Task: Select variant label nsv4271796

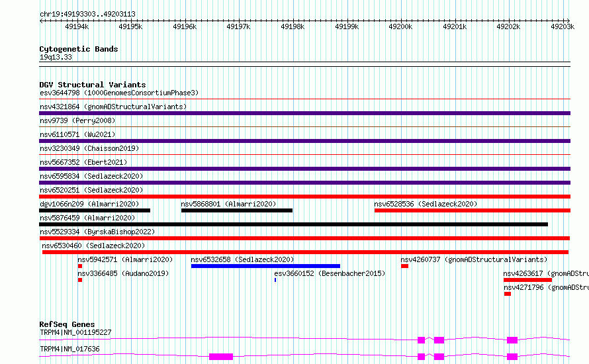Action: coord(546,287)
